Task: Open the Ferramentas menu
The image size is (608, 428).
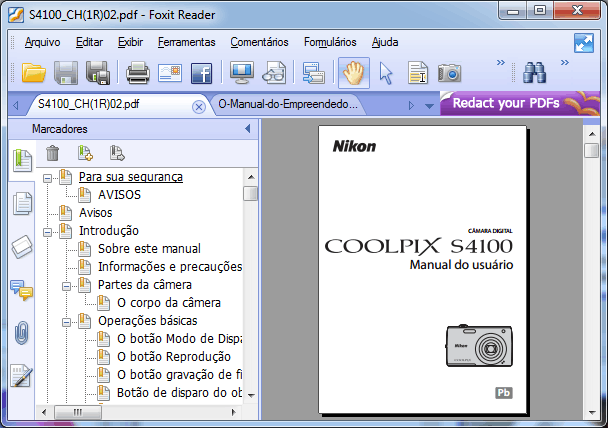Action: 187,42
